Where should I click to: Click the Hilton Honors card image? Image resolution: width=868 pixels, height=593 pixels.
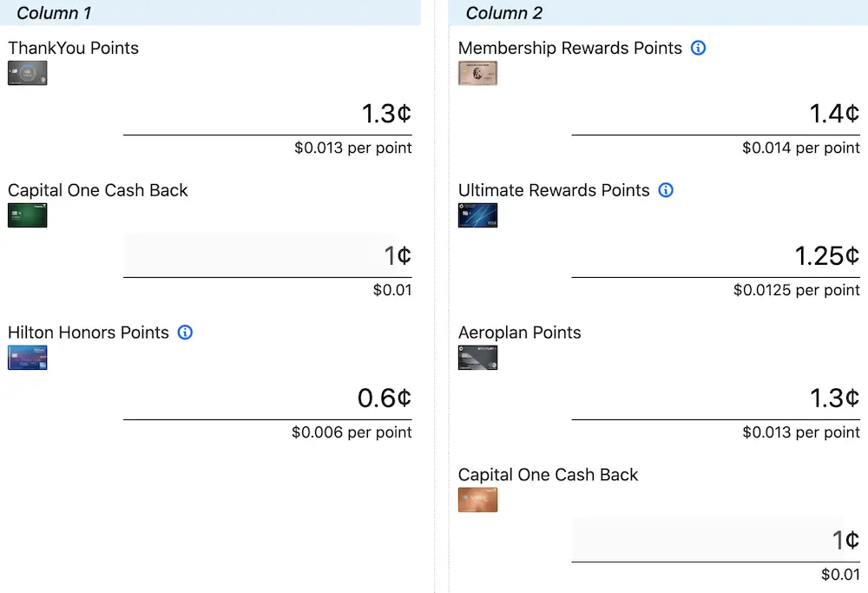point(28,358)
